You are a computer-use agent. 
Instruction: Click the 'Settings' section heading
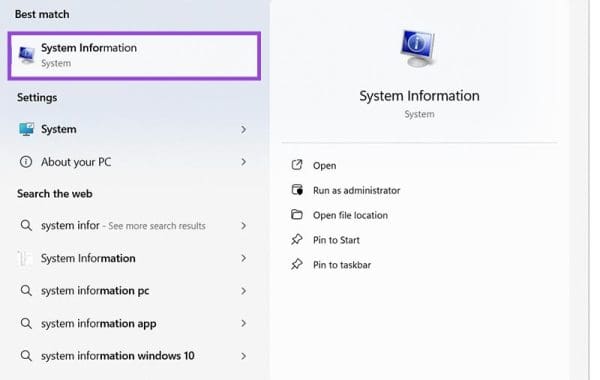(x=37, y=98)
